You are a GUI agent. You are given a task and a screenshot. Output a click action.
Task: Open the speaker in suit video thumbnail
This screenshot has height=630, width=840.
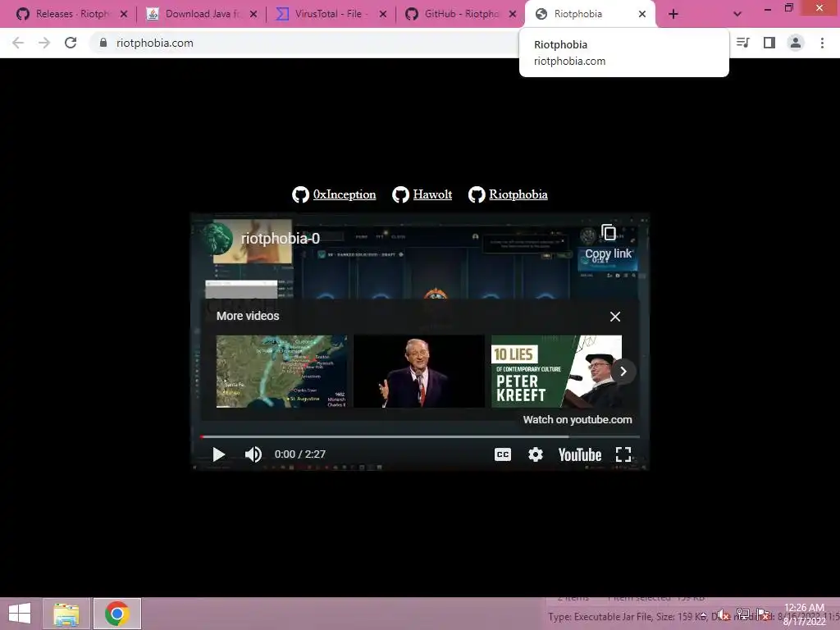point(419,372)
